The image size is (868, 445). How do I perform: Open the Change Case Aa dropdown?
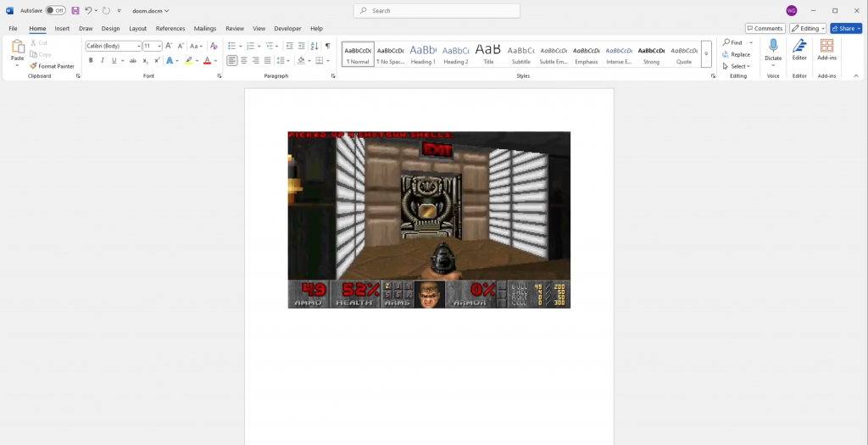click(x=197, y=46)
